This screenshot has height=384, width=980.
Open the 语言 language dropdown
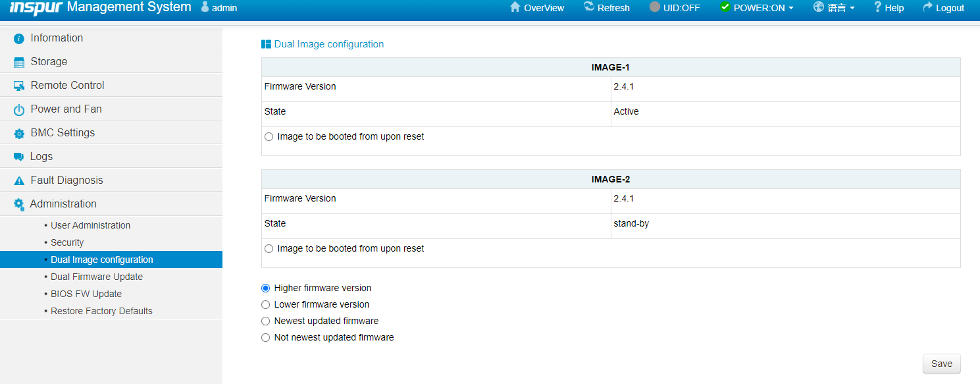[x=834, y=8]
